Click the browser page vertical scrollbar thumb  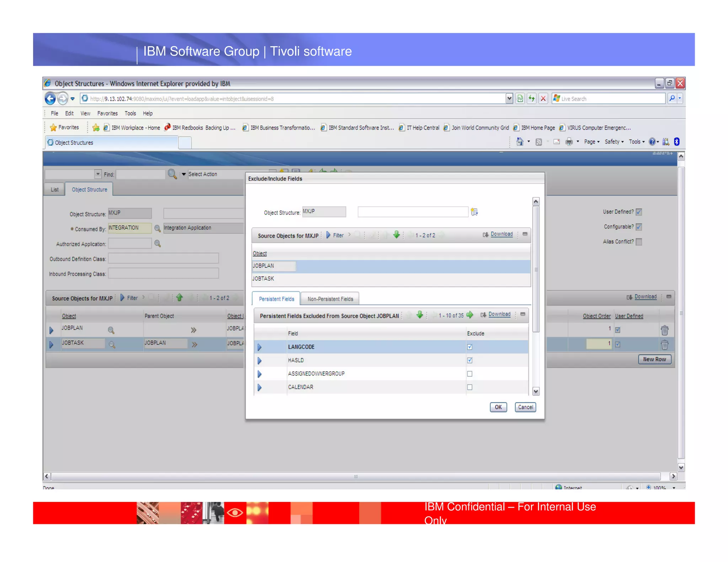681,313
